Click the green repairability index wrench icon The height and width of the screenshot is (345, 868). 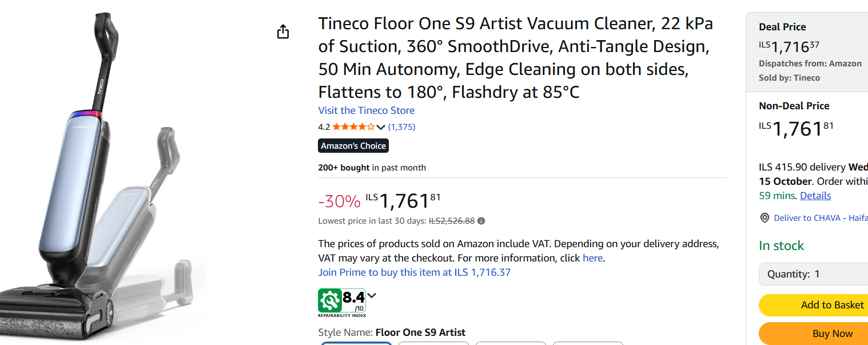[330, 300]
